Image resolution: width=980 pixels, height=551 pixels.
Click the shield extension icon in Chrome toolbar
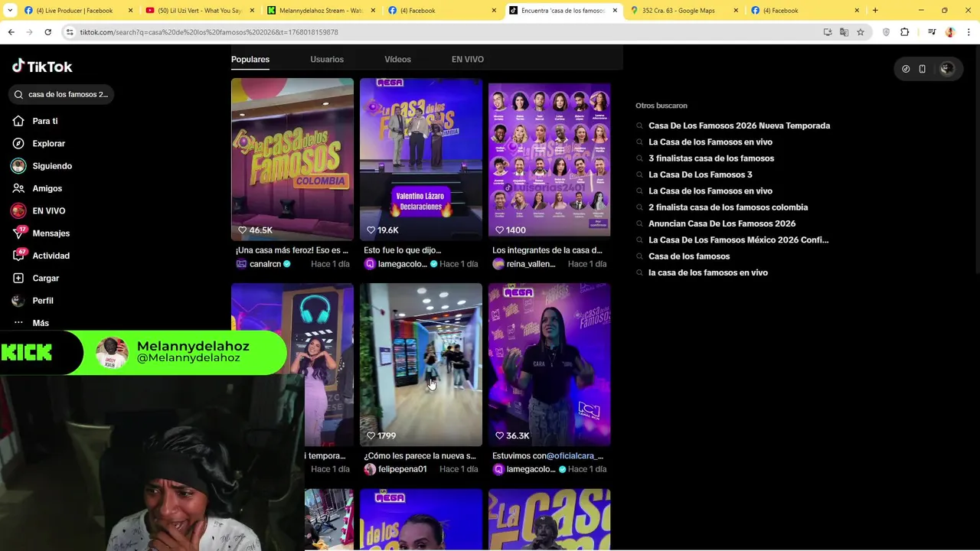pos(887,32)
